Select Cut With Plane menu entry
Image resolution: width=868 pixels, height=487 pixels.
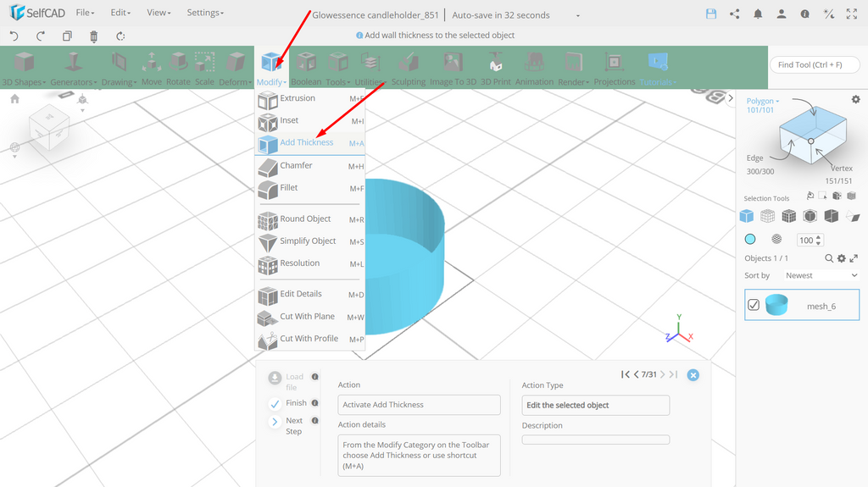pyautogui.click(x=310, y=317)
